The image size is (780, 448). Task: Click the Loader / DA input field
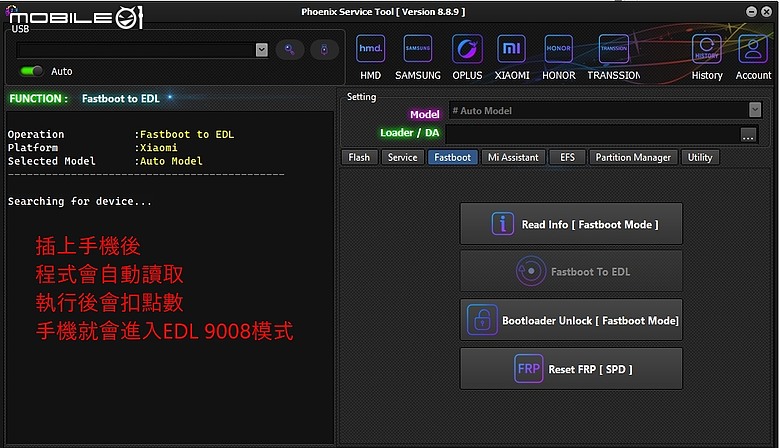tap(593, 134)
